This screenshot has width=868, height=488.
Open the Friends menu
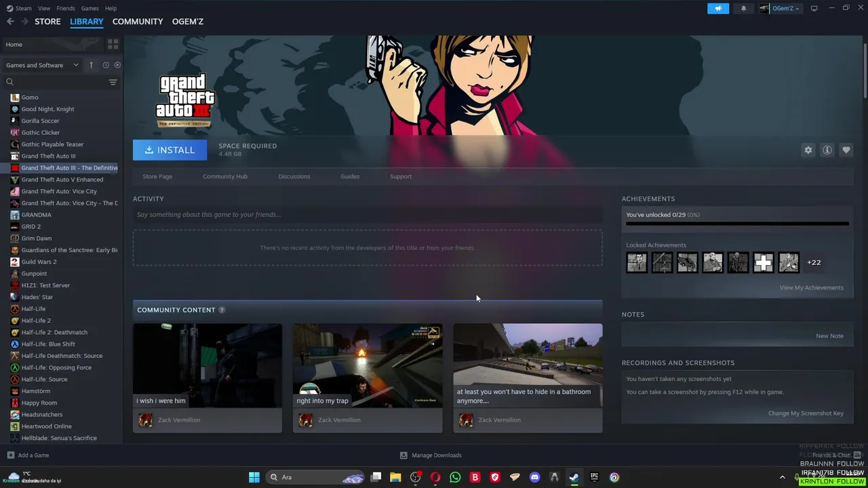pos(66,8)
